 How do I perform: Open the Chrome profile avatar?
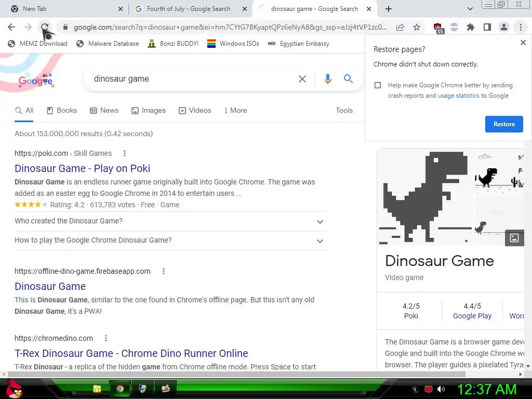click(x=504, y=27)
